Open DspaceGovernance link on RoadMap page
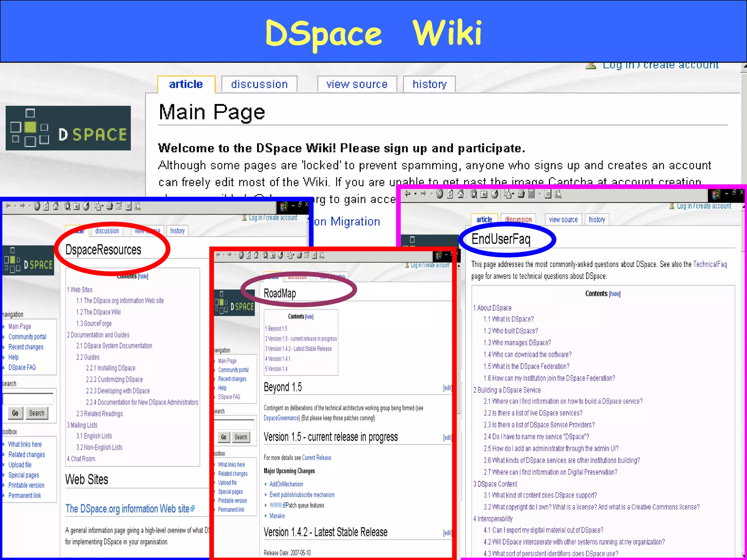 pos(281,418)
